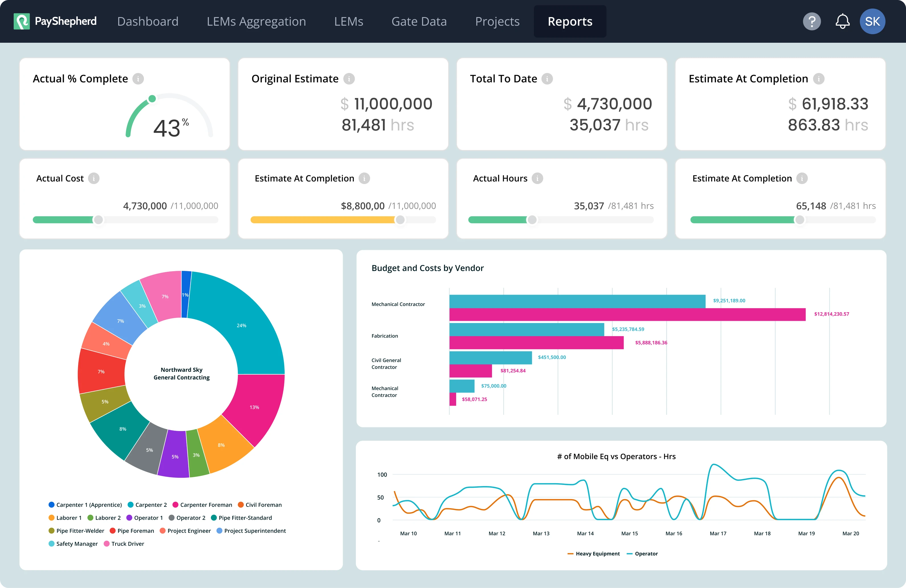This screenshot has height=588, width=906.
Task: Click the PayShepherd logo icon
Action: click(22, 21)
